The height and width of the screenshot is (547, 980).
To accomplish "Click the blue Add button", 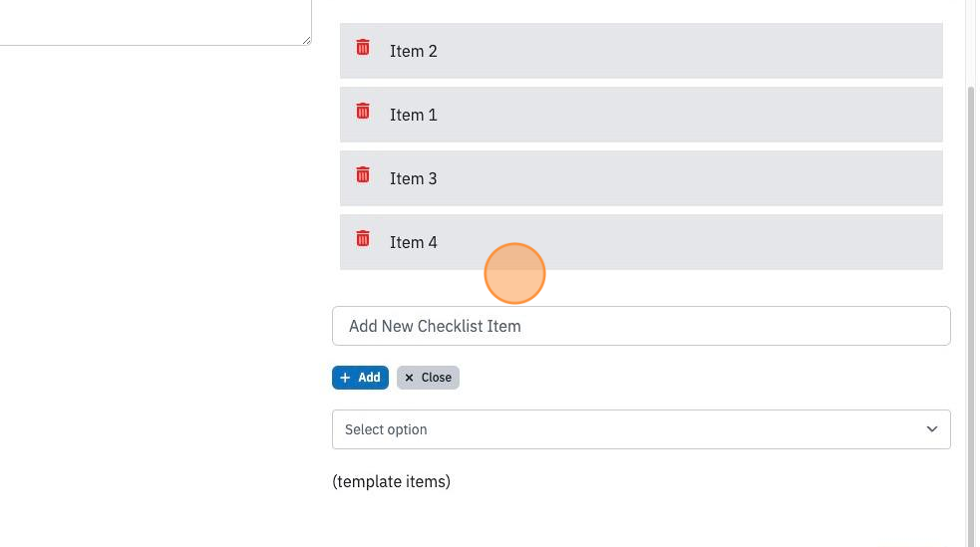I will click(360, 378).
